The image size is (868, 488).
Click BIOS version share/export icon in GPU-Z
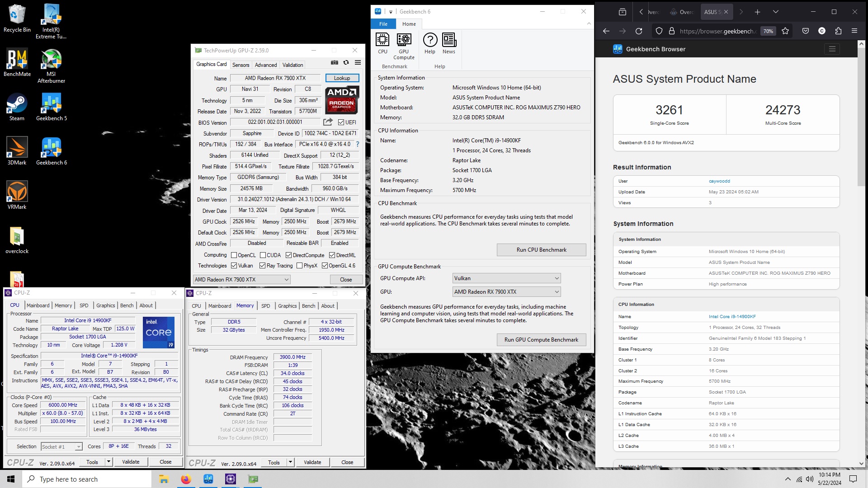point(328,122)
